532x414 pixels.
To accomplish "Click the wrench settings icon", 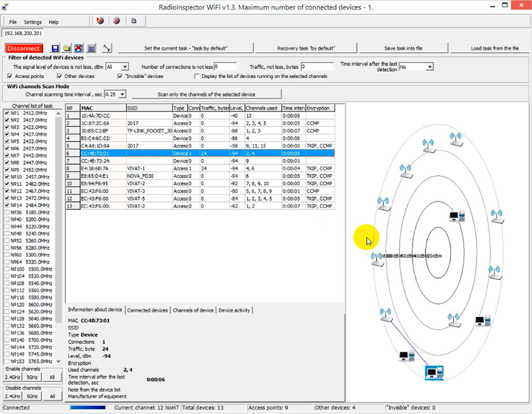I will (x=107, y=48).
